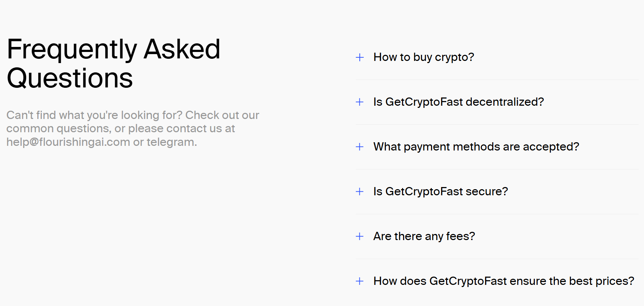The width and height of the screenshot is (644, 306).
Task: Click the word 'Questions' in the large heading
Action: [70, 78]
